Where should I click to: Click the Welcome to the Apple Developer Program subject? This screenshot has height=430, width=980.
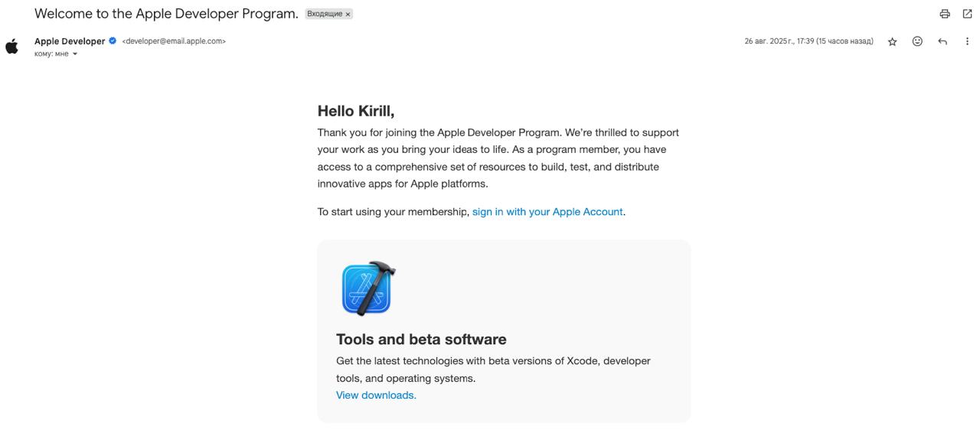(166, 14)
